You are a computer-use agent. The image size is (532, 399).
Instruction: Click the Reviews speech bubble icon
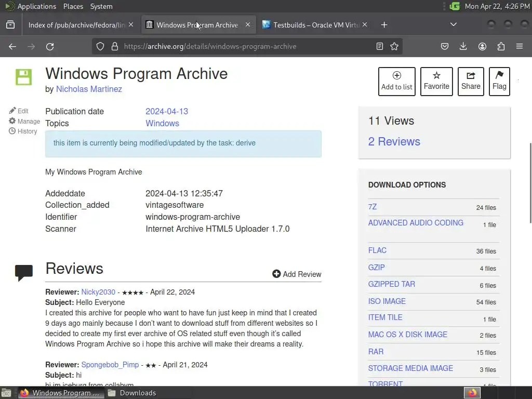pyautogui.click(x=24, y=273)
